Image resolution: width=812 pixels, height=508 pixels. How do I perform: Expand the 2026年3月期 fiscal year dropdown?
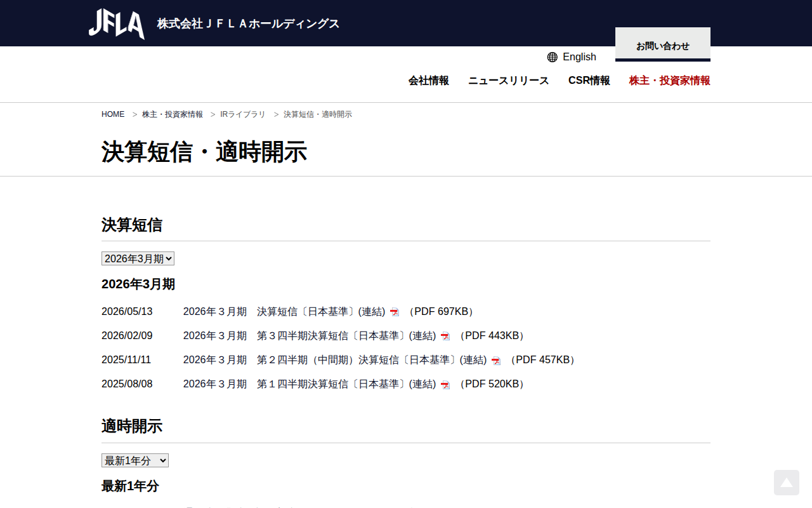[138, 258]
